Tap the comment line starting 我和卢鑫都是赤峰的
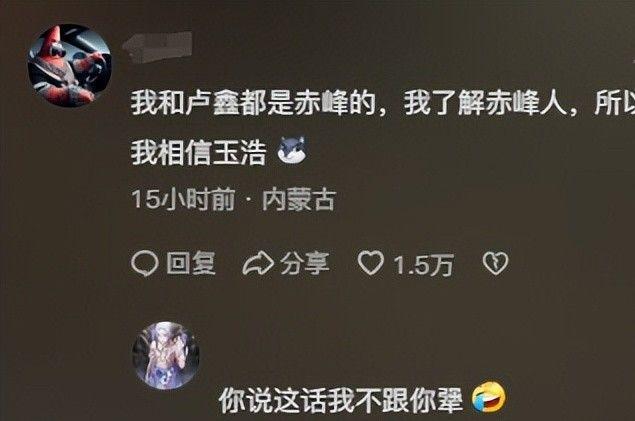635x421 pixels. [x=382, y=104]
